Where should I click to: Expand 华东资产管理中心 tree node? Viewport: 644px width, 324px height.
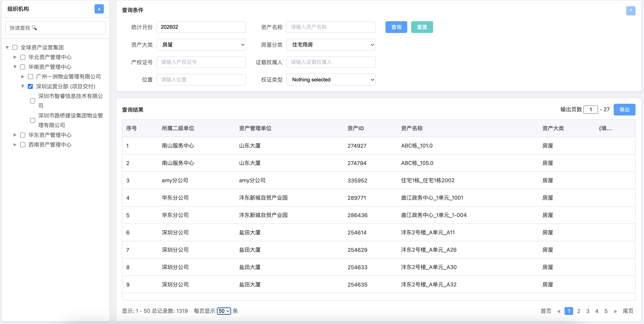(15, 135)
